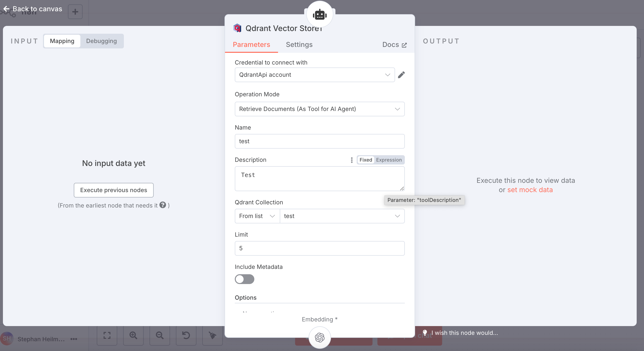Open the From list mode selector

[257, 216]
